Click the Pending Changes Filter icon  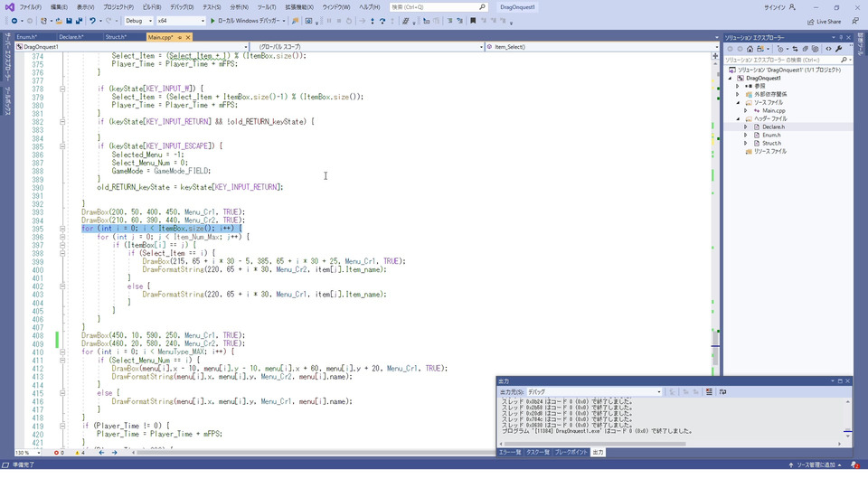[780, 49]
